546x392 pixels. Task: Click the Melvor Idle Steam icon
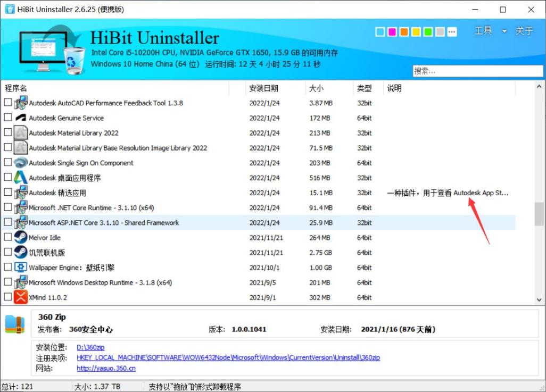21,237
